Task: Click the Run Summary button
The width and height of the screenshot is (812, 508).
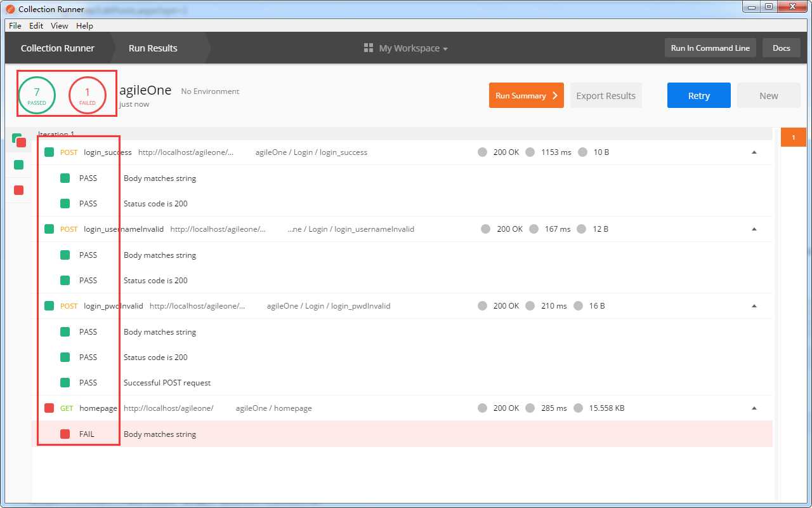Action: tap(526, 96)
